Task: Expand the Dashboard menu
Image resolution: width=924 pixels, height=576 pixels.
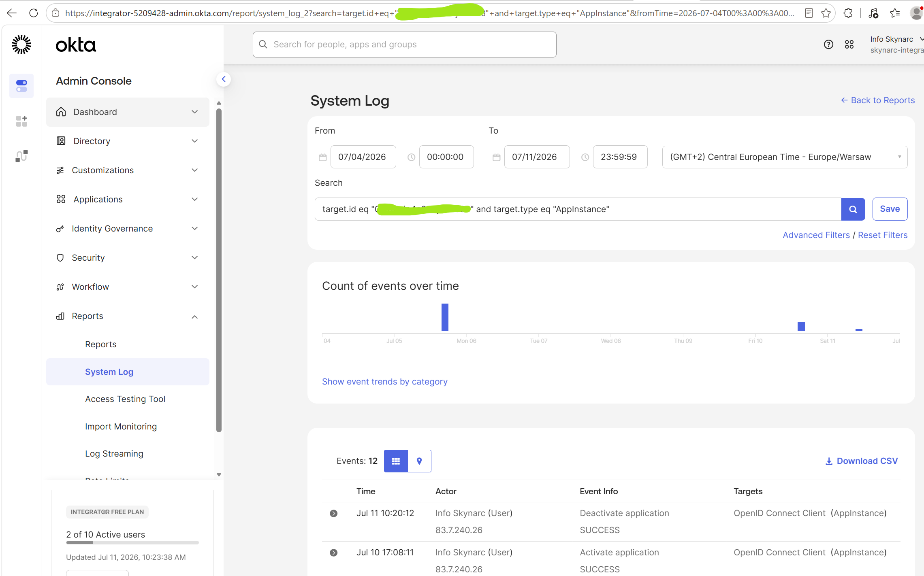Action: tap(128, 112)
